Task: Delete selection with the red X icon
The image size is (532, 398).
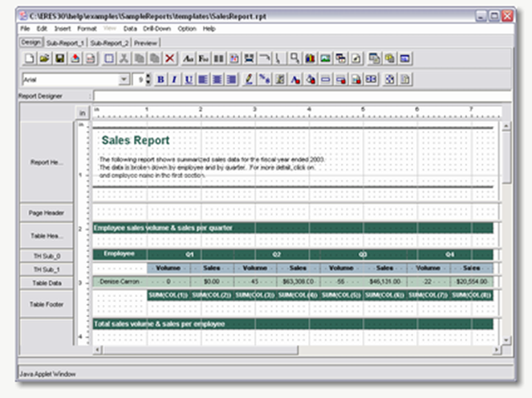Action: click(169, 59)
